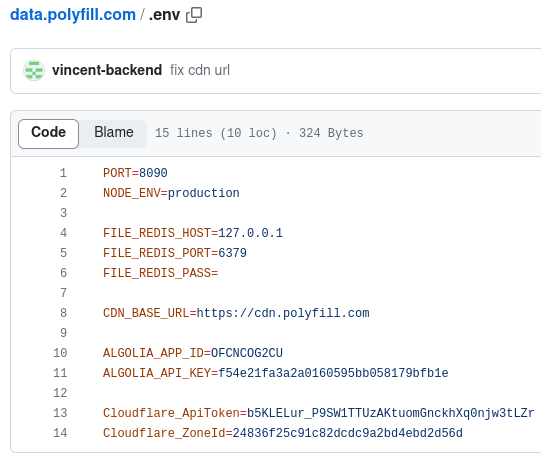Open the 'fix cdn url' commit message
541x463 pixels.
(x=200, y=70)
